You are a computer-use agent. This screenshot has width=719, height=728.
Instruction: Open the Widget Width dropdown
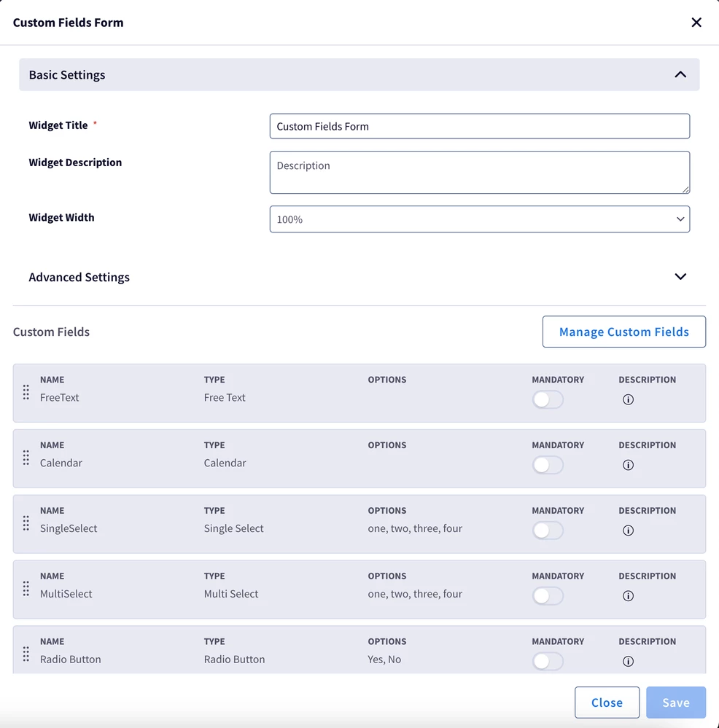(x=479, y=219)
